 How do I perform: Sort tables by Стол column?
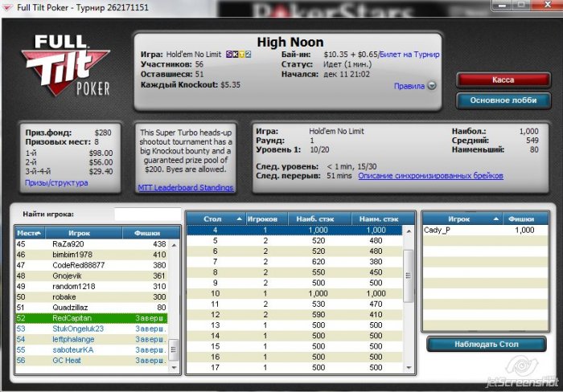coord(216,218)
